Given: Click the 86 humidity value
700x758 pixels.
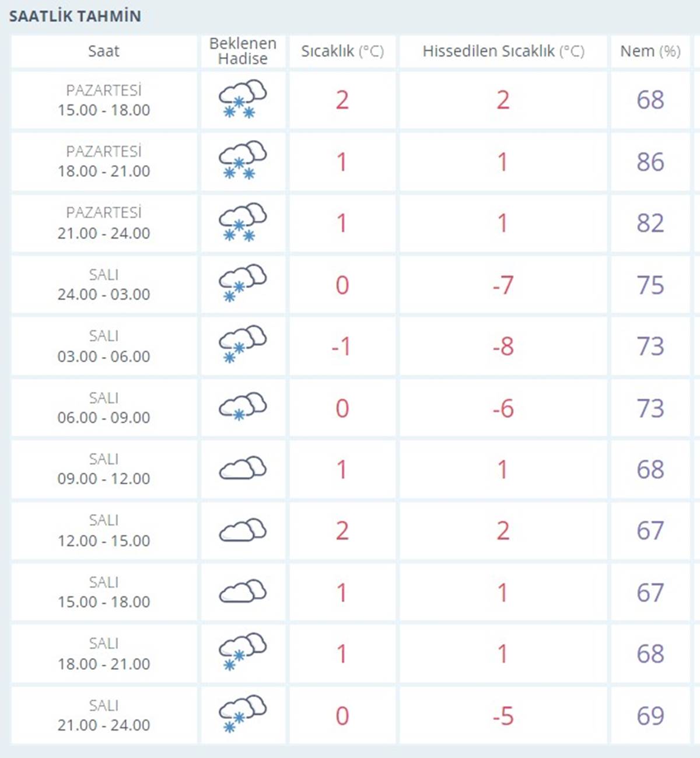Looking at the screenshot, I should coord(650,162).
